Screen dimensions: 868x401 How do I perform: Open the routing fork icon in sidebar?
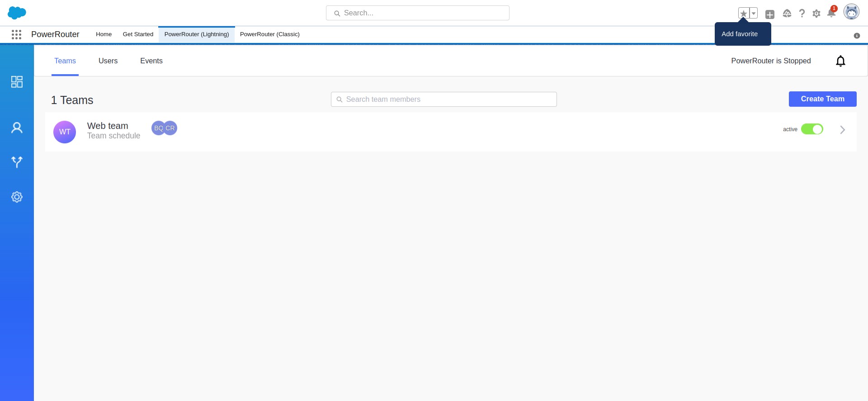(x=17, y=162)
